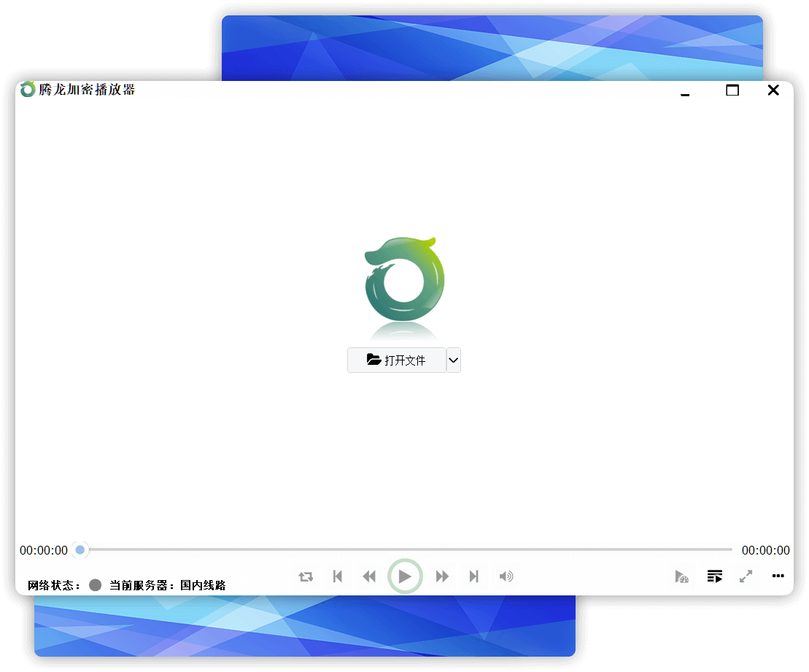Open the playback speed icon

[x=681, y=576]
